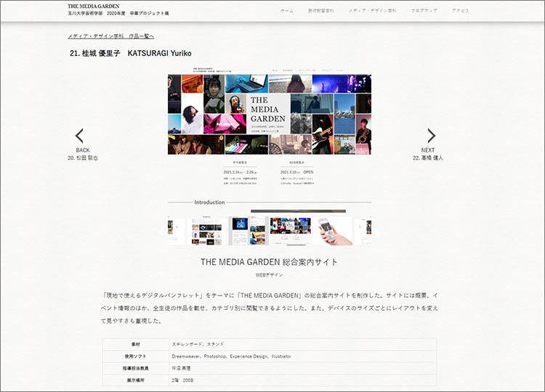Click title THE MEDIA GARDEN 総合案内サイト
The image size is (545, 392).
click(269, 262)
